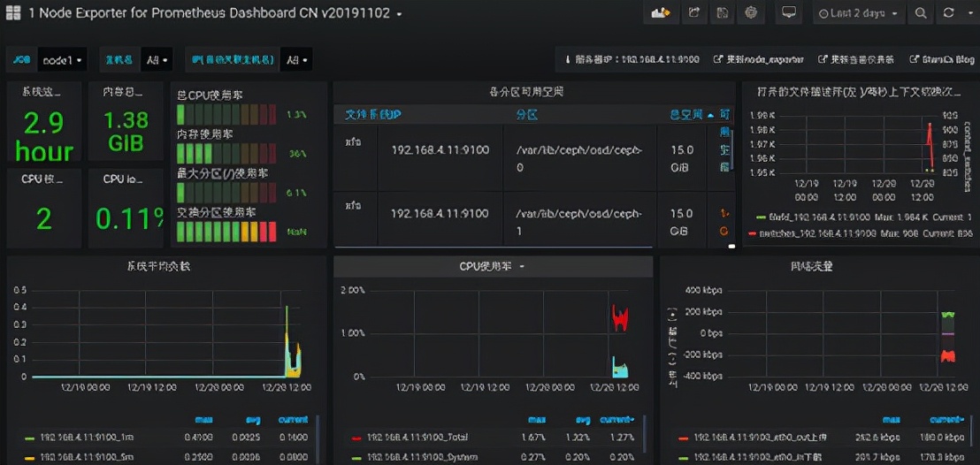The width and height of the screenshot is (980, 465).
Task: Open the All dropdown for hostname variable
Action: 157,60
